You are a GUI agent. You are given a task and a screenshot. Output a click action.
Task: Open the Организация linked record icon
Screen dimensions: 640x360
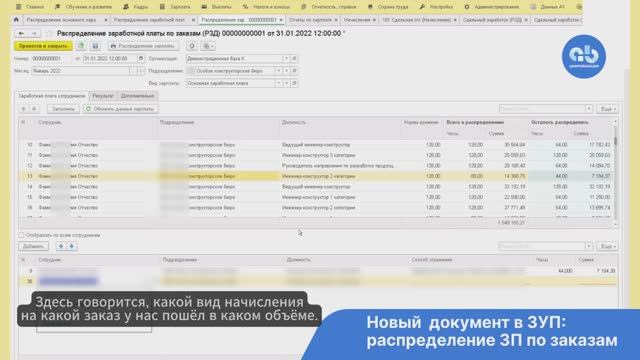coord(294,59)
